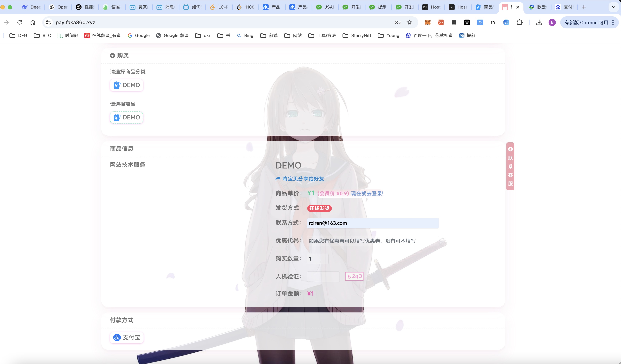Open the 前端 bookmark folder
This screenshot has height=364, width=621.
coord(269,36)
